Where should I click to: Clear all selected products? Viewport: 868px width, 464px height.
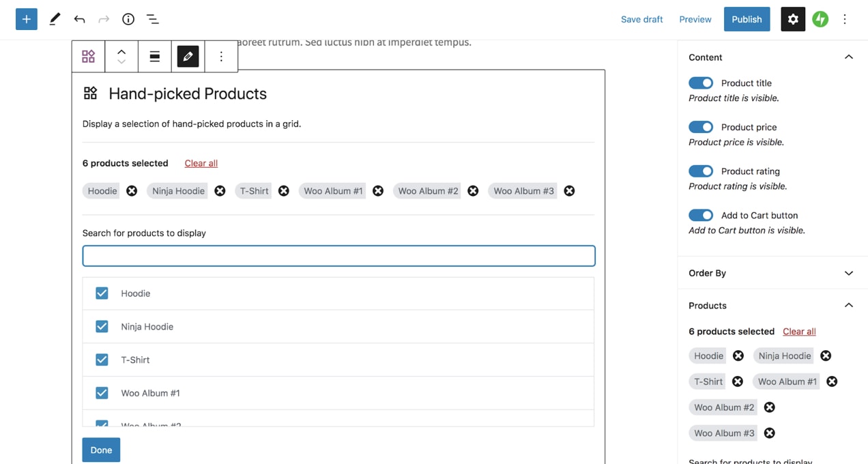(x=201, y=163)
